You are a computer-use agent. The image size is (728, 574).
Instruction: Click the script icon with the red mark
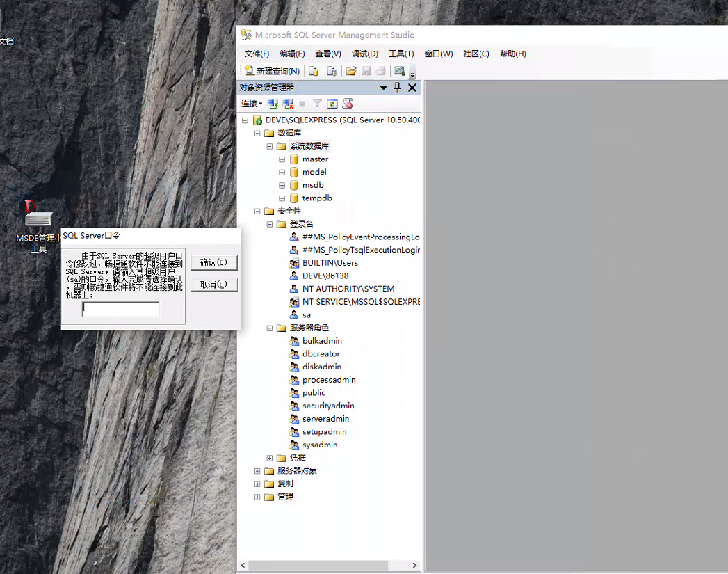pyautogui.click(x=347, y=104)
